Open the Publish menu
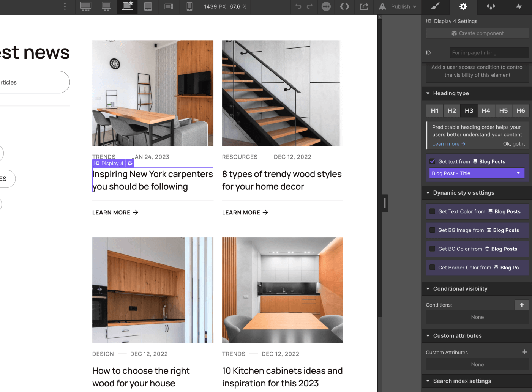 point(398,6)
